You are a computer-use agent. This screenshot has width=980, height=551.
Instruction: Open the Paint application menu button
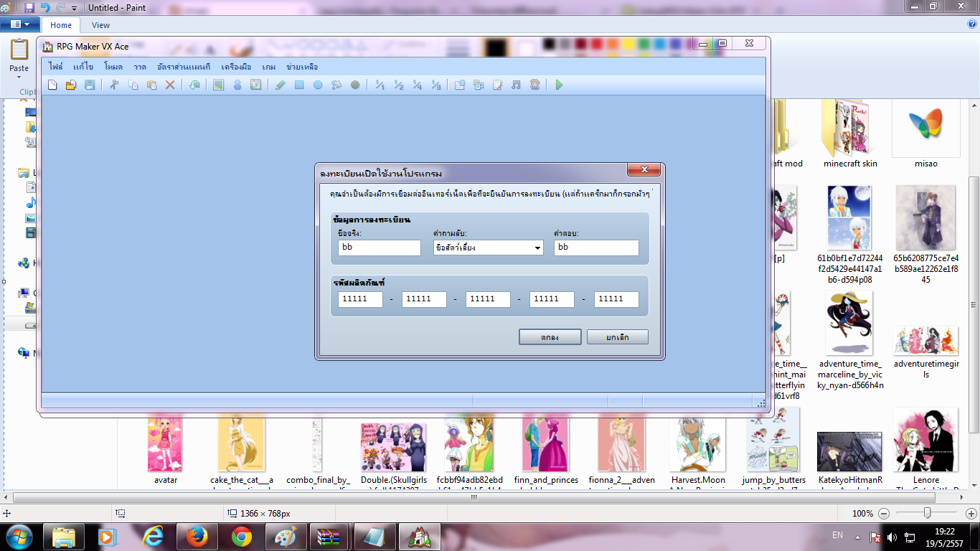20,24
